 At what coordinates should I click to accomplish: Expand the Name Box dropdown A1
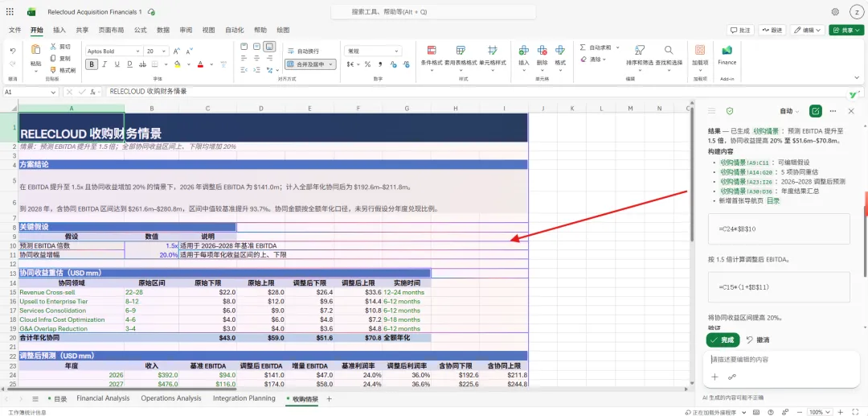click(54, 92)
